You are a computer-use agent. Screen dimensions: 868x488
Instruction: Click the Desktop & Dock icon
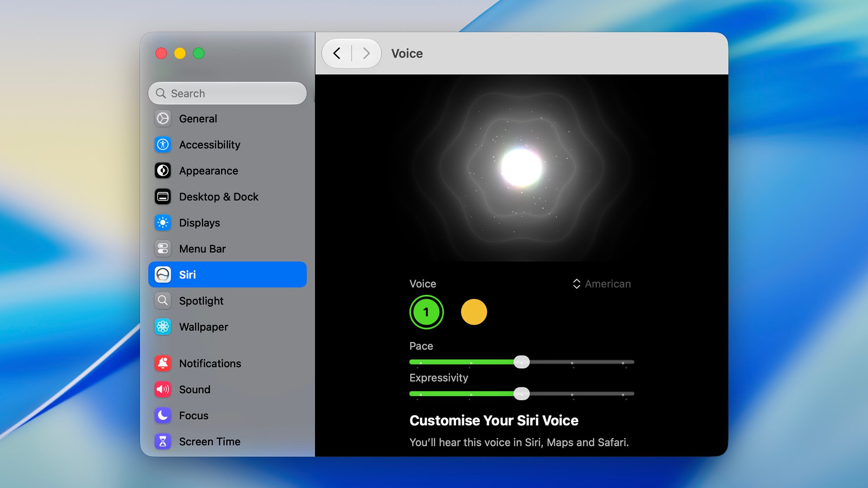click(163, 197)
